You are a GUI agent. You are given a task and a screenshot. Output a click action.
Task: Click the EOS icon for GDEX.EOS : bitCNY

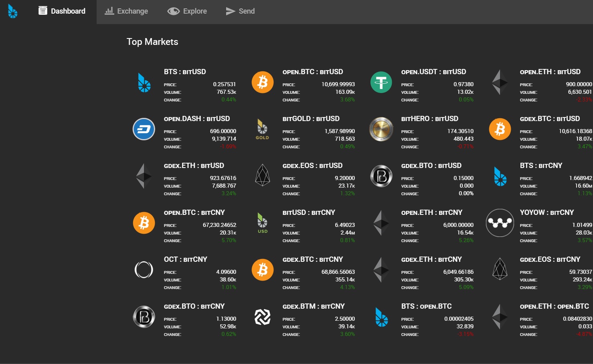pos(500,269)
